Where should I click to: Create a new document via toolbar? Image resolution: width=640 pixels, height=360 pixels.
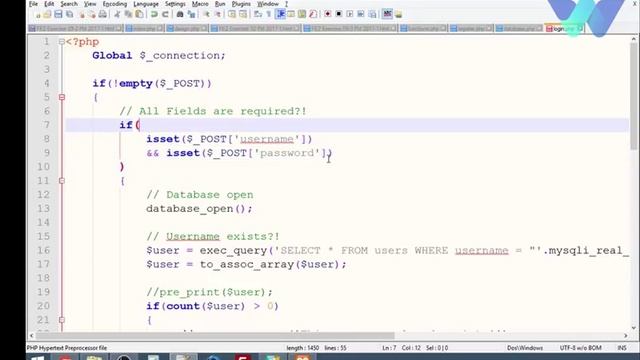38,14
